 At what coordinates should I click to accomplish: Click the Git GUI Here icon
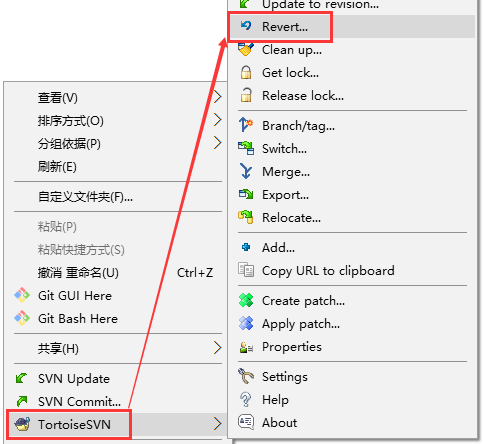pos(22,295)
